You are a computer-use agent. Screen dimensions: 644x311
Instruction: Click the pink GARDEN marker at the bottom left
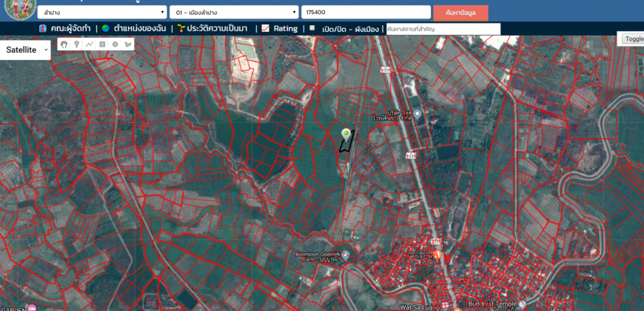pyautogui.click(x=32, y=308)
